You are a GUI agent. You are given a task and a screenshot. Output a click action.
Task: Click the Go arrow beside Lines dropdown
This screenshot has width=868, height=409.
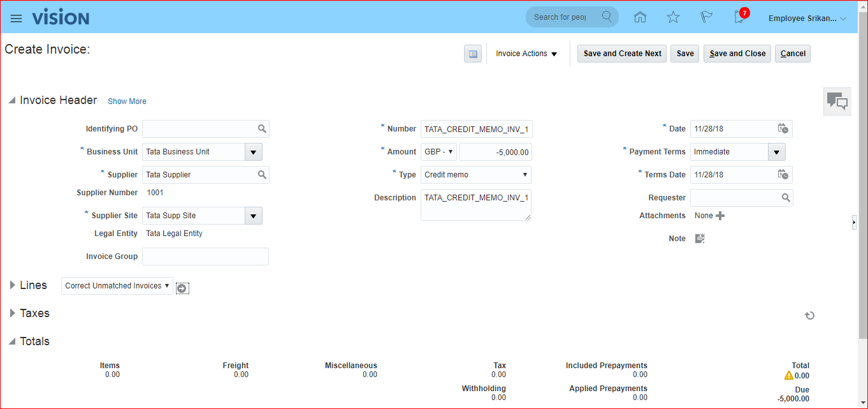pos(182,288)
